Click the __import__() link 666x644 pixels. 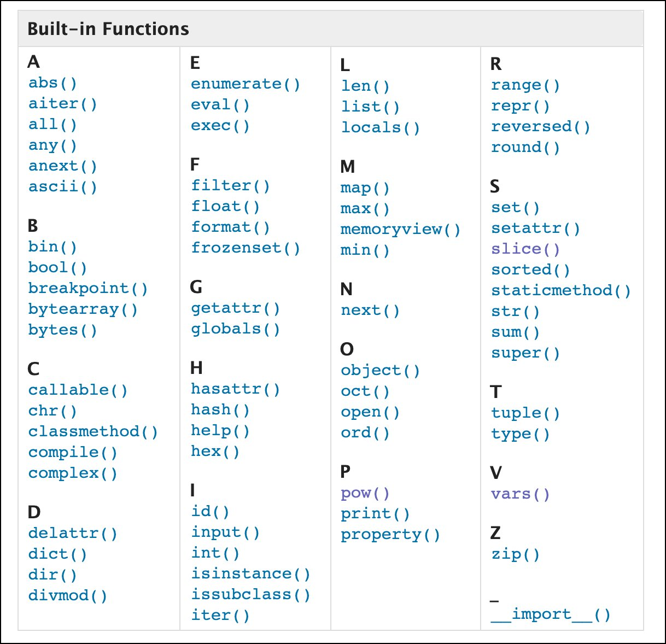(551, 615)
